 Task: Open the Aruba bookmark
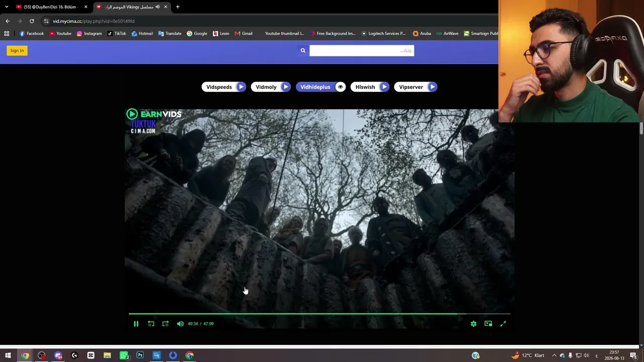[x=422, y=34]
